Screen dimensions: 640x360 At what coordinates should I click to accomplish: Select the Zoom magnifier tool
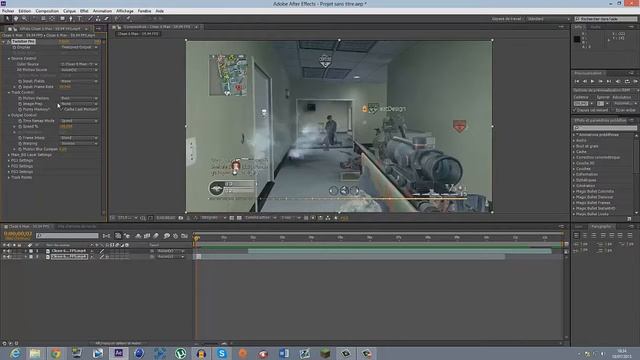(24, 18)
